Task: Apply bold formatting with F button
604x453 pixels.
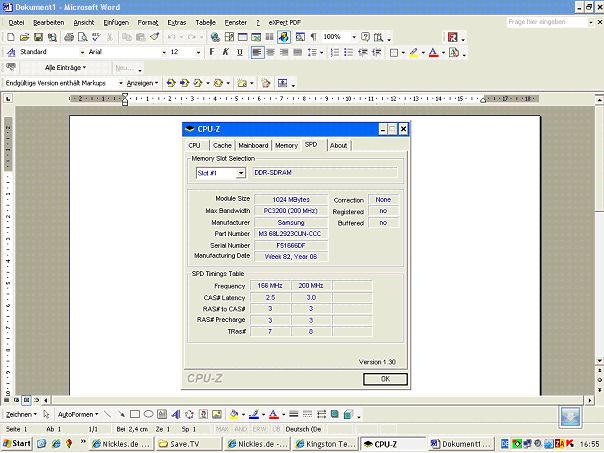Action: tap(211, 52)
